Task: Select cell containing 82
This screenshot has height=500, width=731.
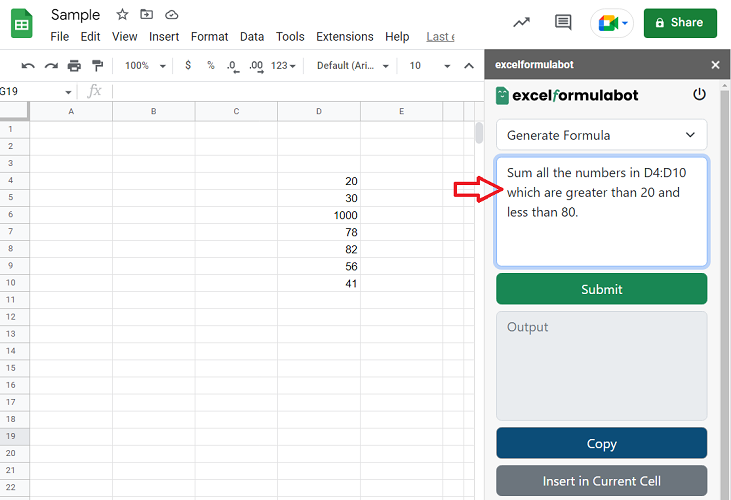Action: pyautogui.click(x=319, y=249)
